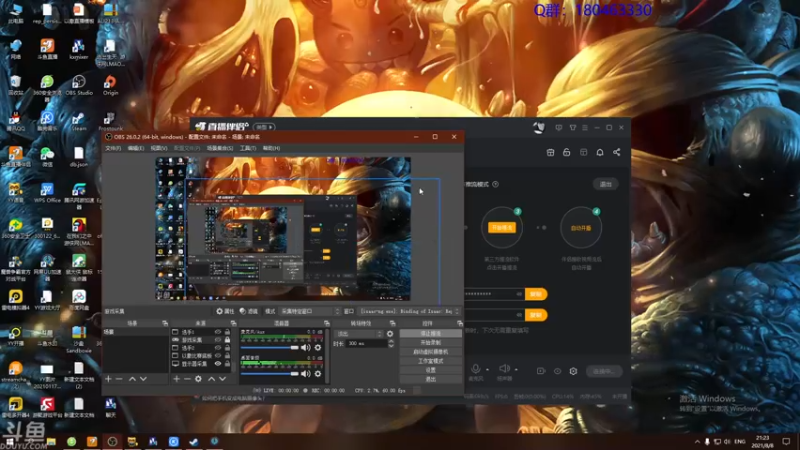Adjust microphone/Aux volume slider
The image size is (800, 450).
point(269,347)
